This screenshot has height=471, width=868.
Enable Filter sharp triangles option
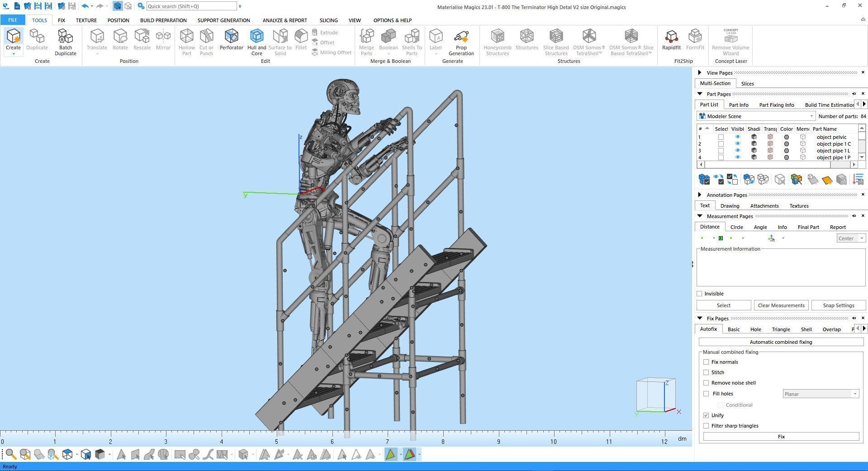706,426
